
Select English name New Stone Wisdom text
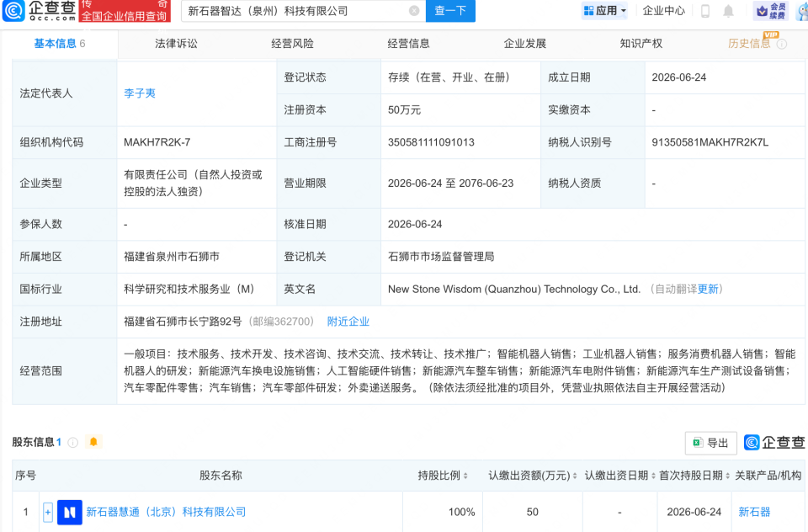pyautogui.click(x=514, y=290)
